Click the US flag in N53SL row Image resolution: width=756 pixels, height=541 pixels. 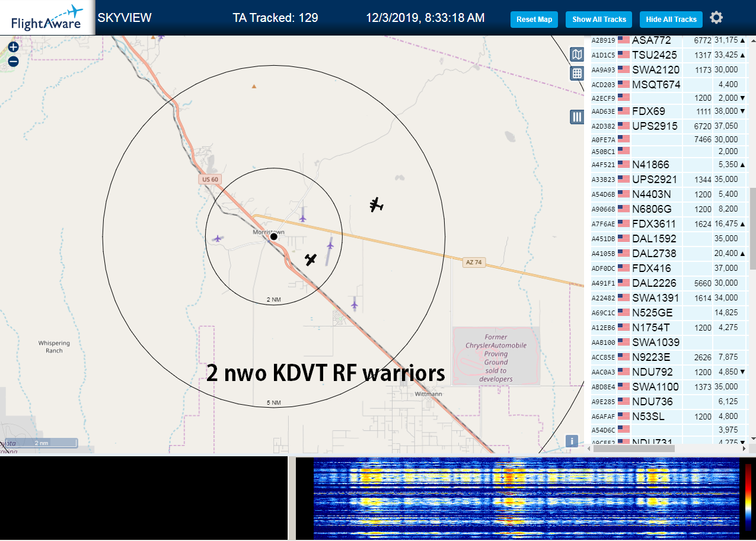(623, 416)
